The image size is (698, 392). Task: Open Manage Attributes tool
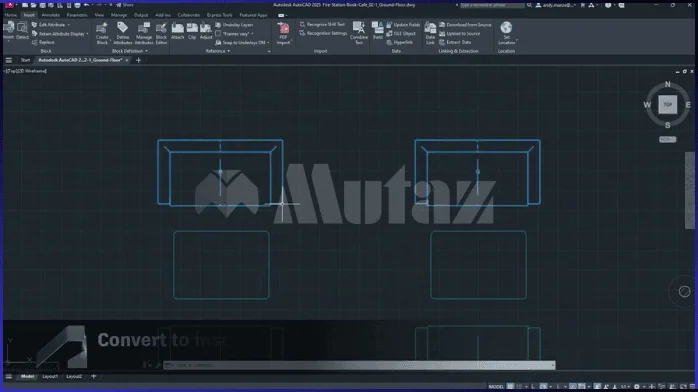(x=144, y=33)
